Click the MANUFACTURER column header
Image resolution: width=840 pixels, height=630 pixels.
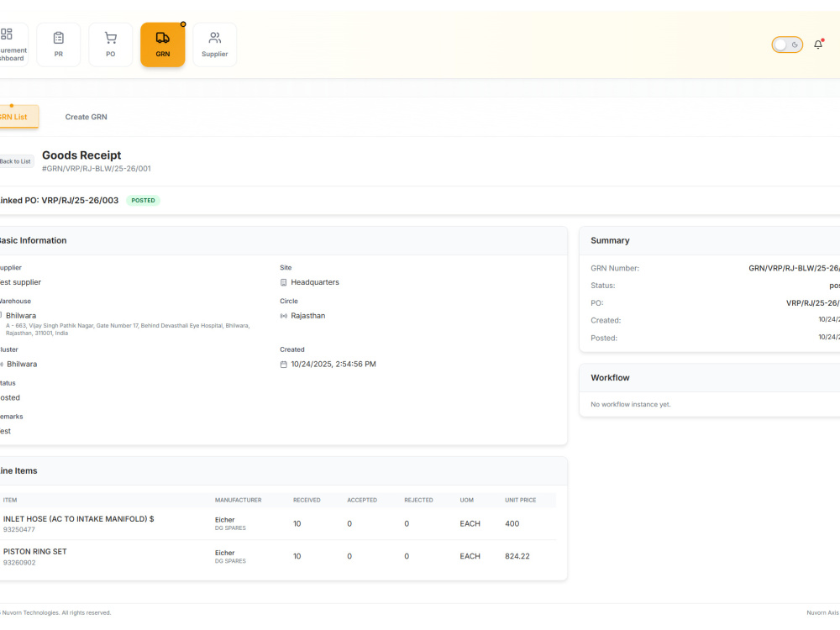[239, 501]
